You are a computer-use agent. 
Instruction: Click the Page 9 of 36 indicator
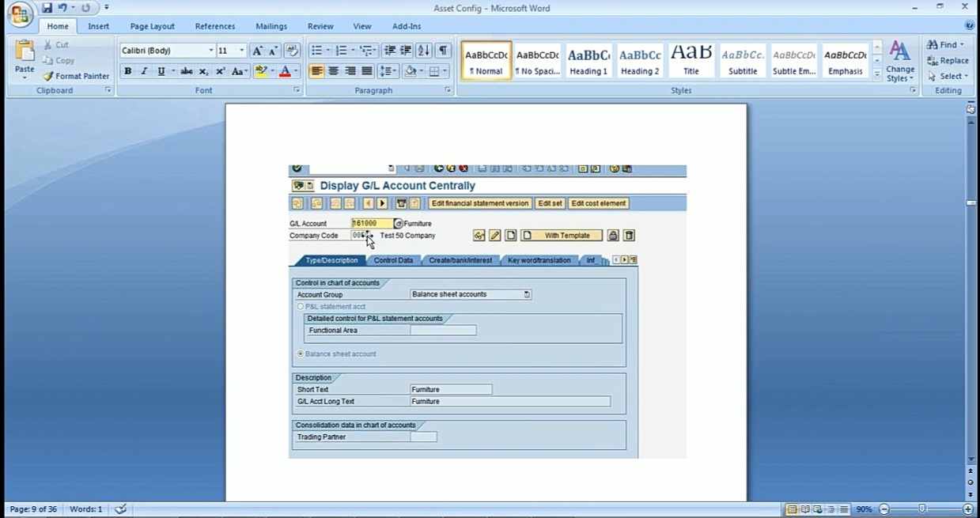pyautogui.click(x=33, y=509)
